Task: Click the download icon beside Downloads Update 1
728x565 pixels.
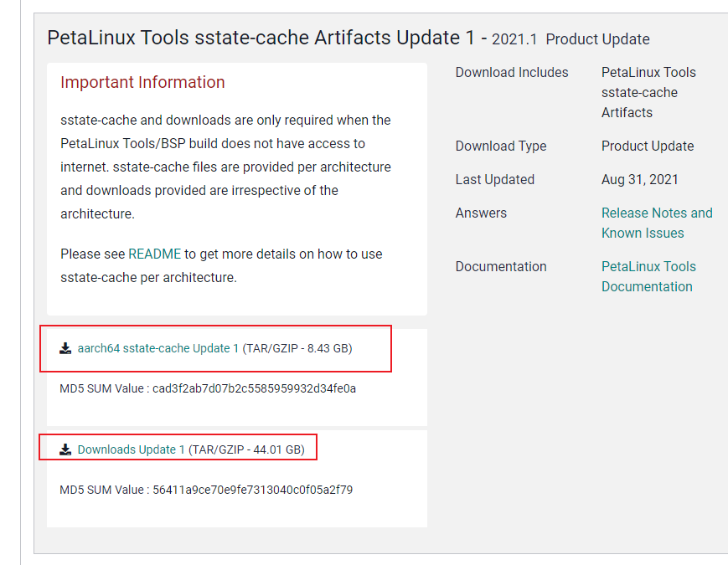Action: pos(65,450)
